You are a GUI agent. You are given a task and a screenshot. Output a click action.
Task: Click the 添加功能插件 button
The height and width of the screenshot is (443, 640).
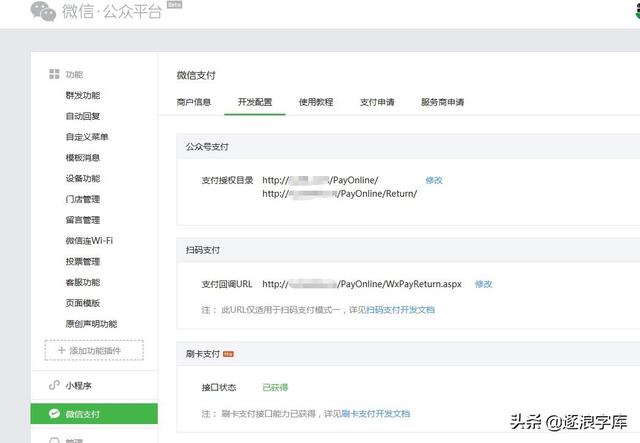pyautogui.click(x=94, y=350)
